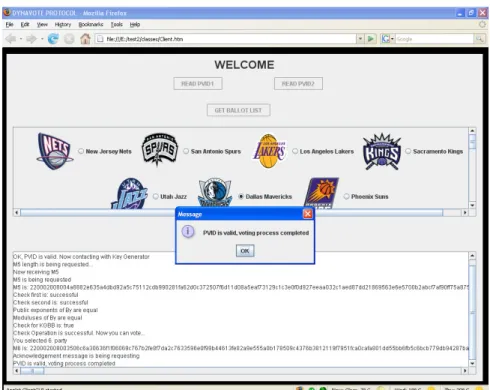Click log panel scroll up arrow
Viewport: 490px width, 390px height.
(x=472, y=256)
